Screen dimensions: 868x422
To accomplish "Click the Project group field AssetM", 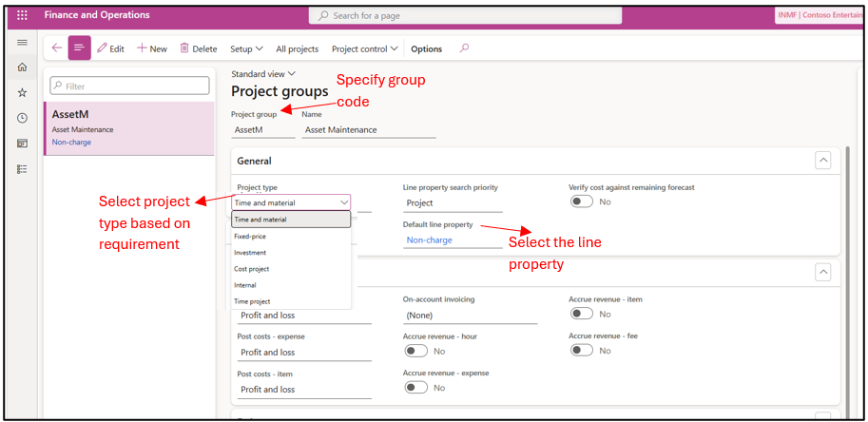I will click(x=263, y=130).
